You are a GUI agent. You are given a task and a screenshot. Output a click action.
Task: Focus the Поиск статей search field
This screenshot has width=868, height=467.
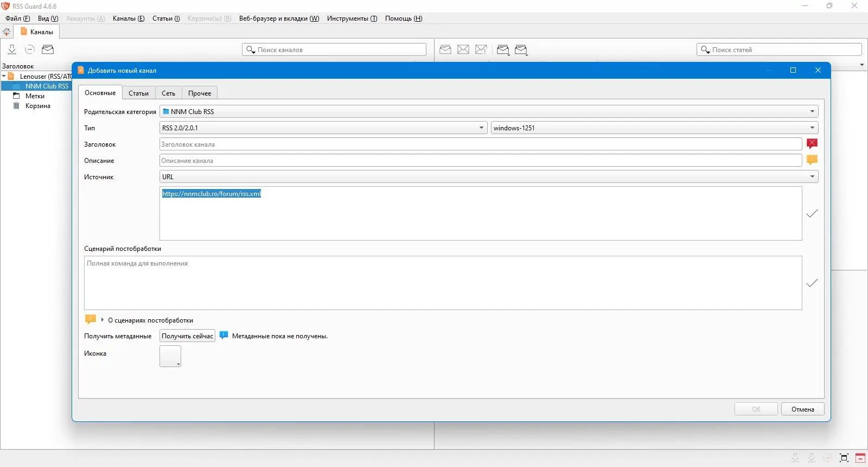click(x=779, y=50)
